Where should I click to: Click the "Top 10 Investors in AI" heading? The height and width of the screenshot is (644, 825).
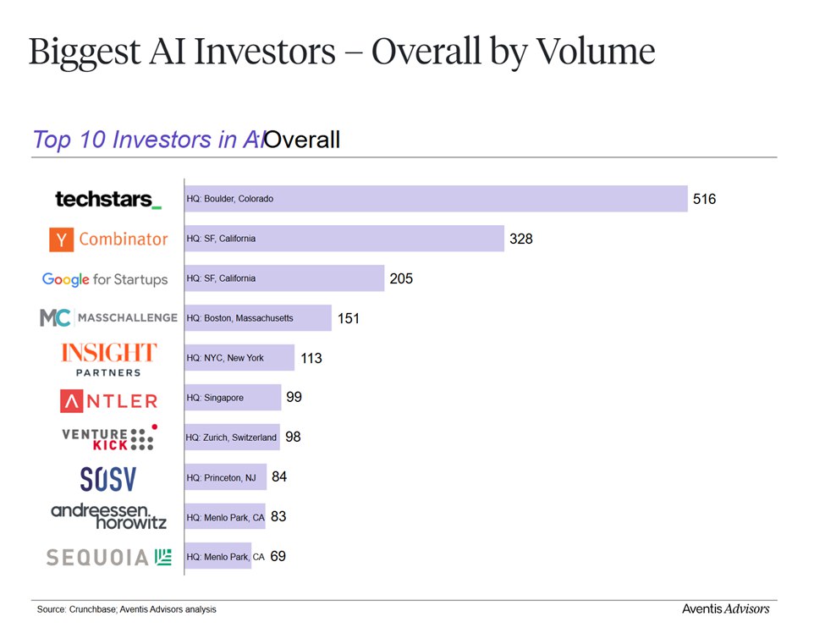(148, 140)
